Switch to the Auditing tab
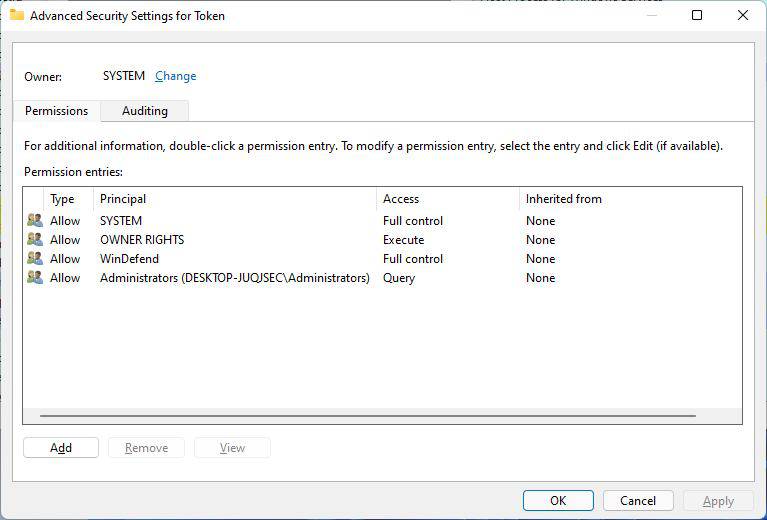The height and width of the screenshot is (520, 767). click(x=145, y=111)
